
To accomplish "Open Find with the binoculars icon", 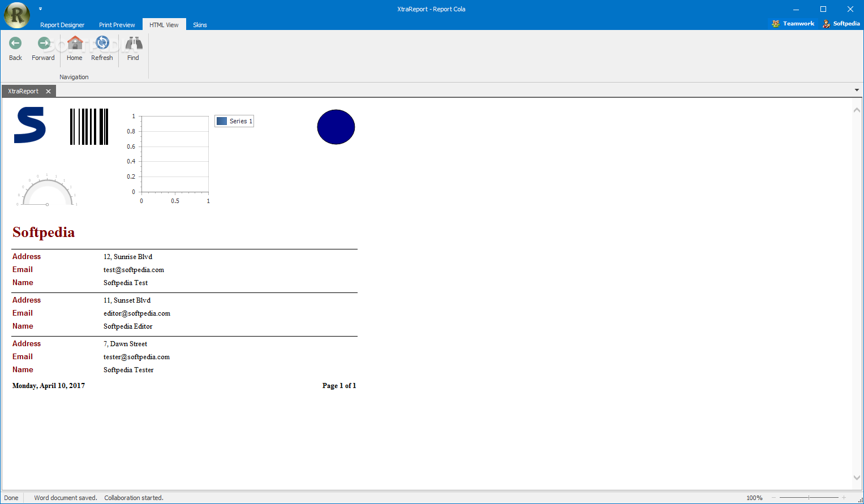I will (x=134, y=49).
